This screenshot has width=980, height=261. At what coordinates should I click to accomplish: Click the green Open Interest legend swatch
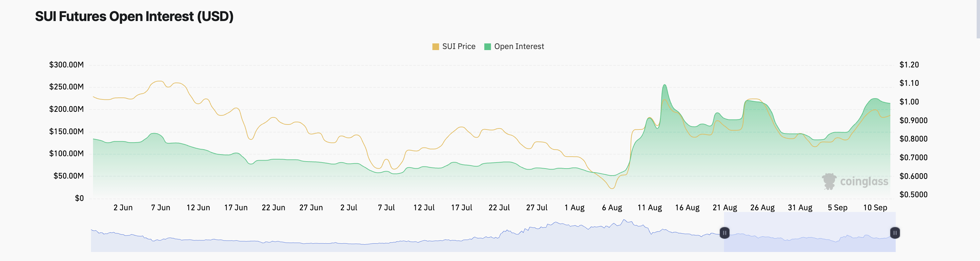point(487,46)
